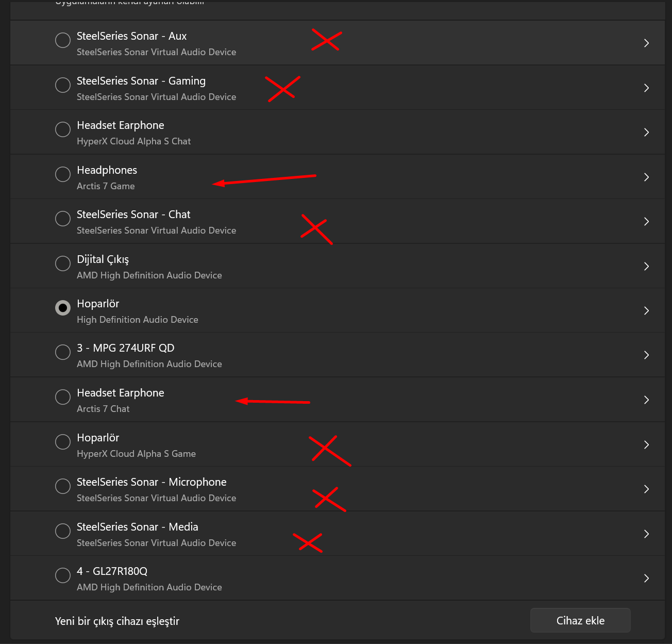Select SteelSeries Sonar - Media radio button
The image size is (672, 644).
[63, 531]
